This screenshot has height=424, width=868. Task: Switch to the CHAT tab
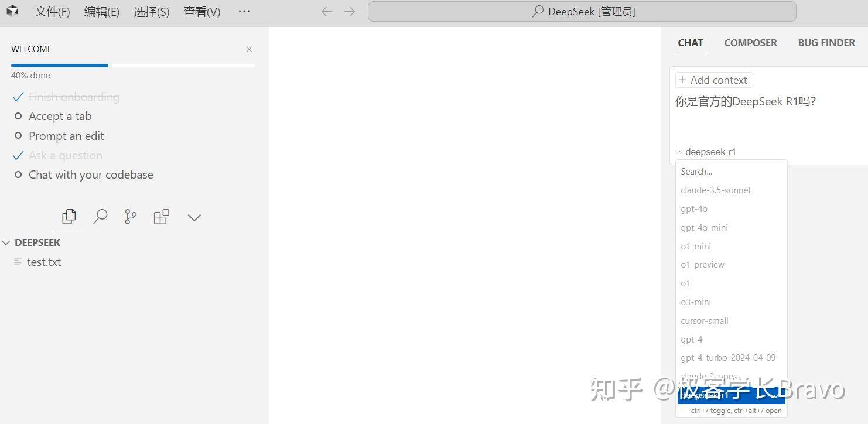pyautogui.click(x=691, y=43)
